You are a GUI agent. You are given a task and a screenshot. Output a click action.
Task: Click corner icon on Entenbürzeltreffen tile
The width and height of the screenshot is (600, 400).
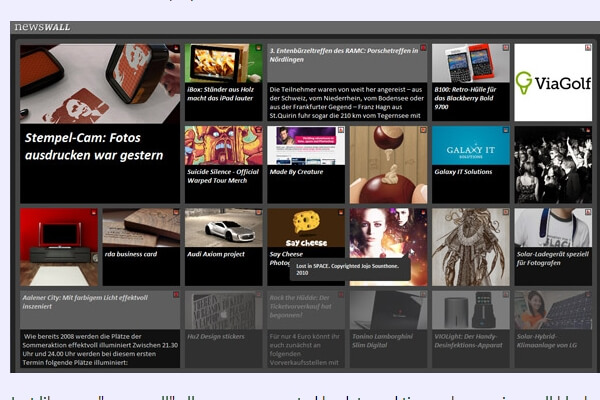[x=423, y=48]
